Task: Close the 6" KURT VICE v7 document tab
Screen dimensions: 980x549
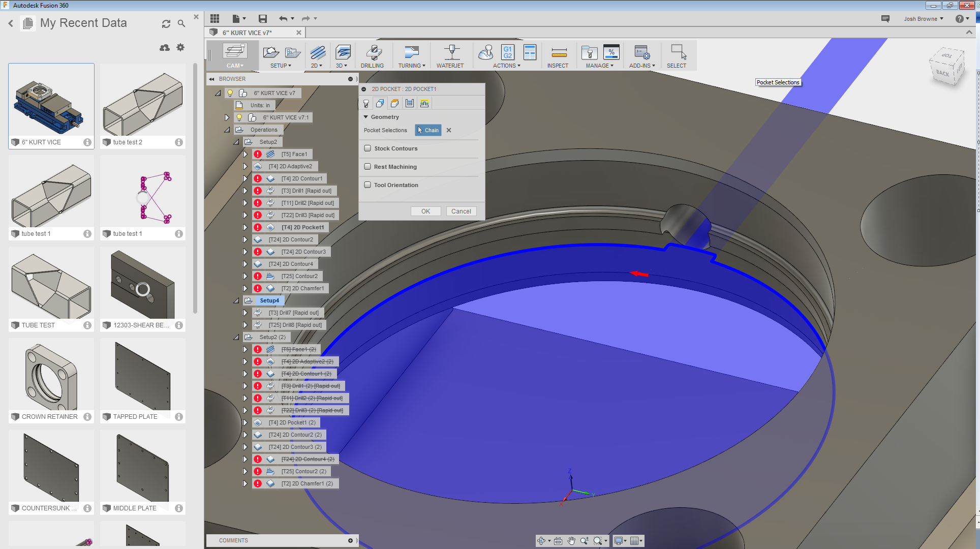Action: [x=299, y=33]
